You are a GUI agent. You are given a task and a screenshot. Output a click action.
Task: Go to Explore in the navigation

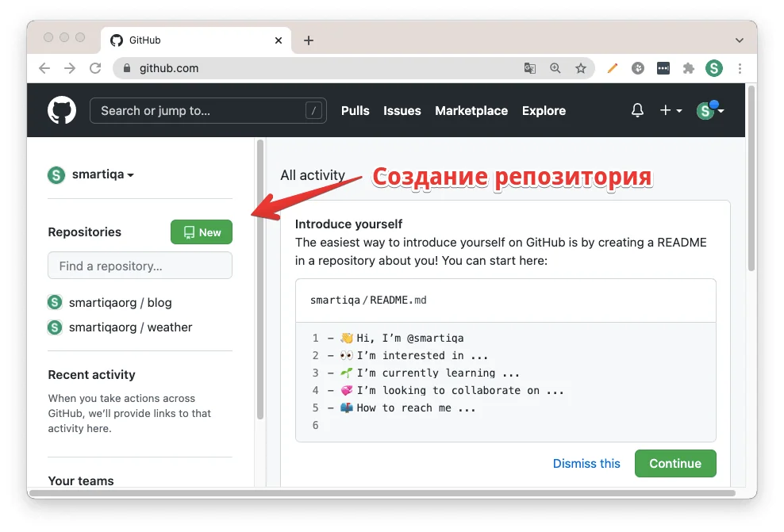pyautogui.click(x=544, y=110)
